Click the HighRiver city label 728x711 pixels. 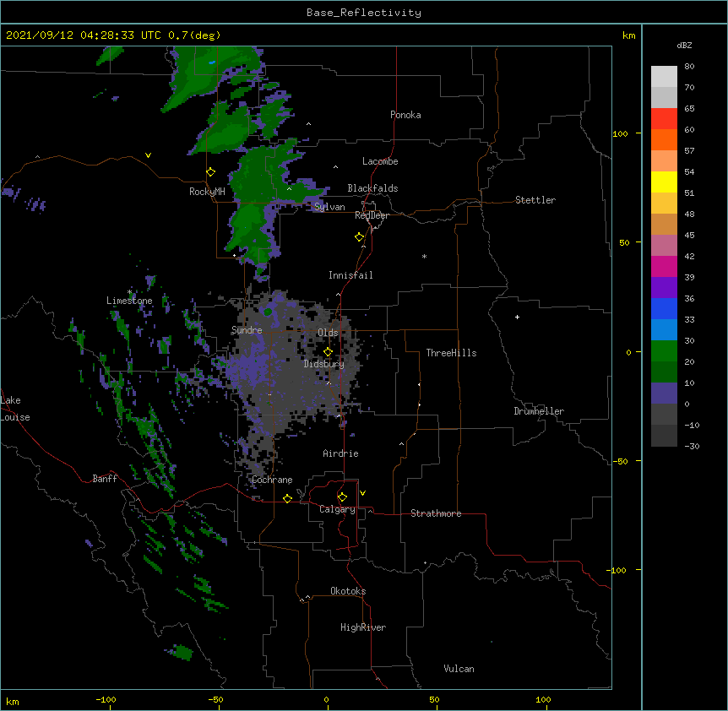coord(363,627)
